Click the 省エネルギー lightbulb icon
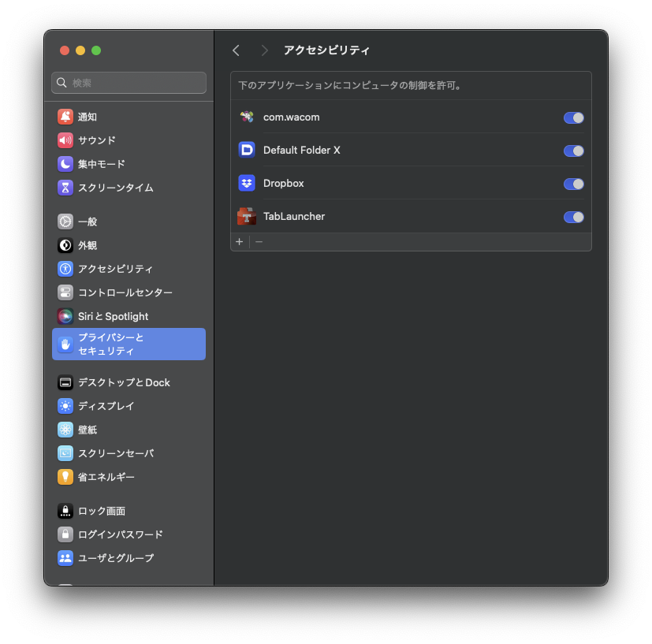Screen dimensions: 652x644 (x=65, y=477)
